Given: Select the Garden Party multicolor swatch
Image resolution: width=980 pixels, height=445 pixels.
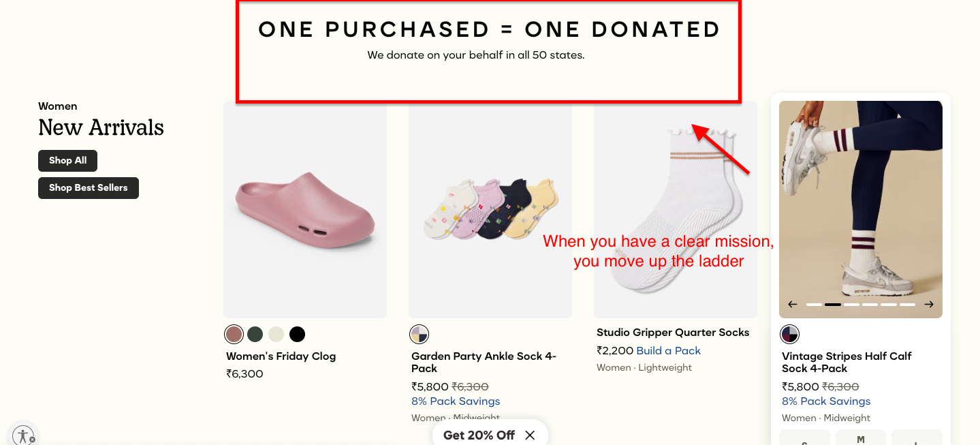Looking at the screenshot, I should [419, 334].
